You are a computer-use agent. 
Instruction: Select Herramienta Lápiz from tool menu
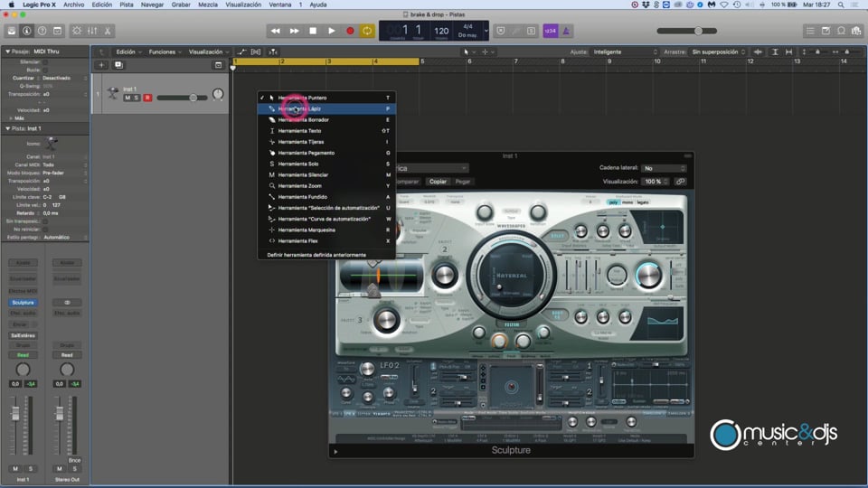click(x=326, y=109)
